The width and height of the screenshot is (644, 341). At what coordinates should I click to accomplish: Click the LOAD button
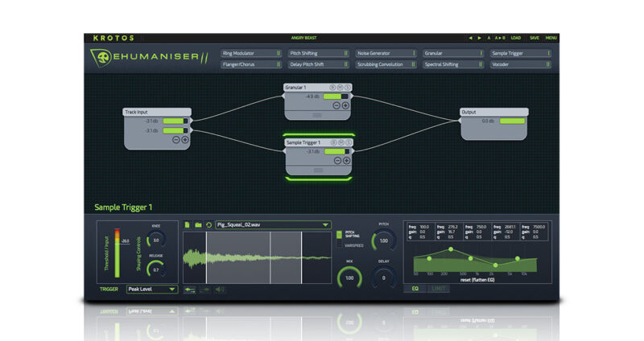515,38
